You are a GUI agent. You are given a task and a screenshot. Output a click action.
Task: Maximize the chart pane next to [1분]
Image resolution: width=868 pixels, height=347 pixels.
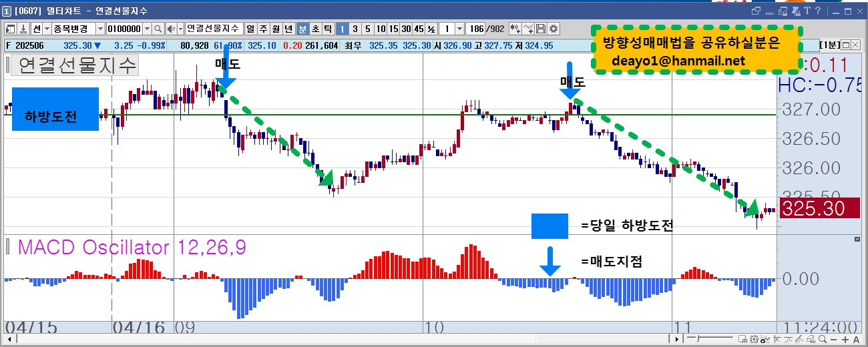[x=845, y=45]
